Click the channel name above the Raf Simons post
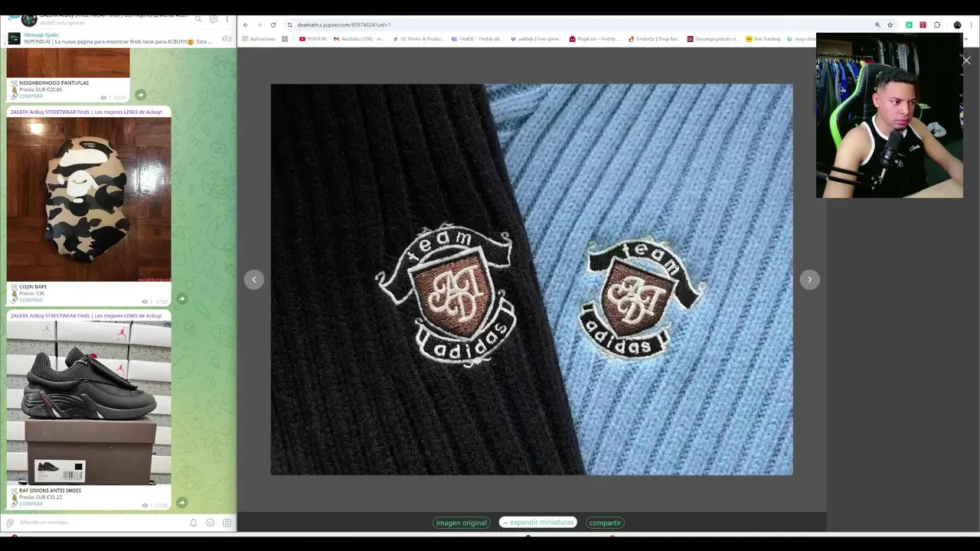 (86, 315)
